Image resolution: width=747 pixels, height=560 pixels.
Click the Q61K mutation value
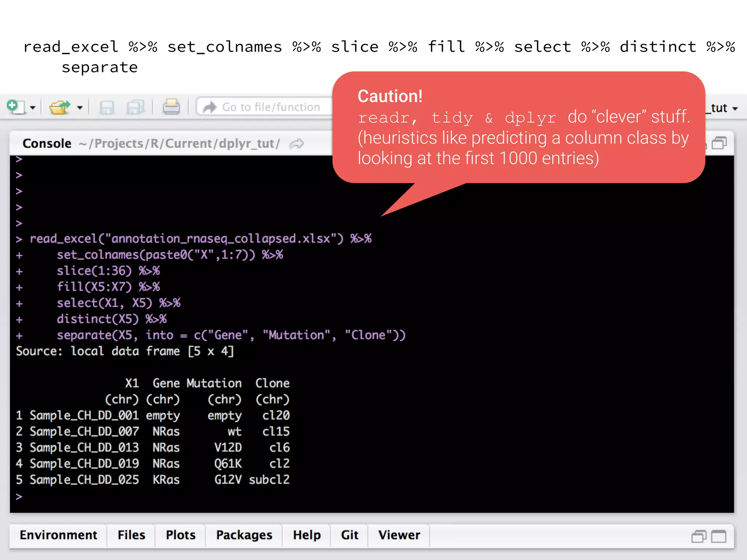pyautogui.click(x=228, y=464)
